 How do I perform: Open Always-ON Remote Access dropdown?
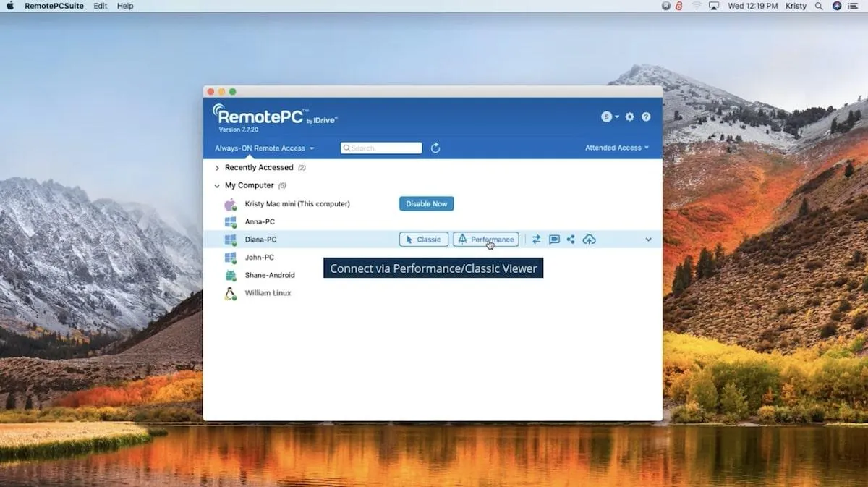click(264, 148)
